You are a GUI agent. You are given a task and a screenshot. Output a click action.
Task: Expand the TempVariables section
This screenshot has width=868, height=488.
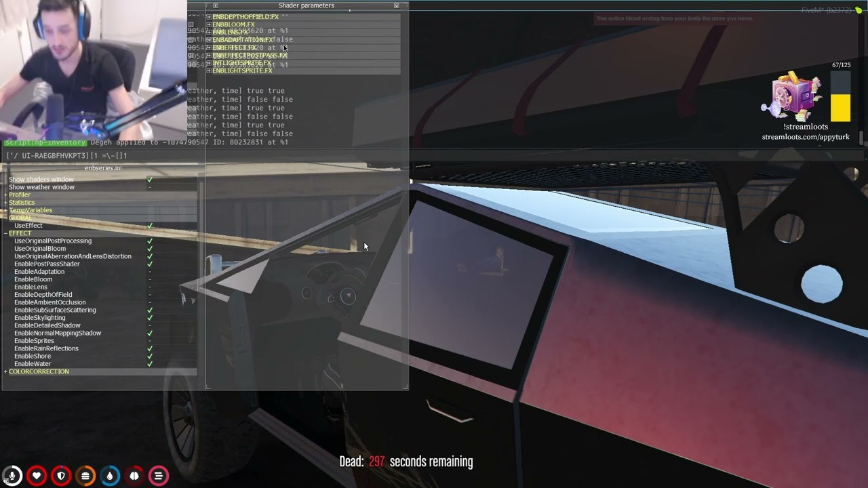[6, 210]
